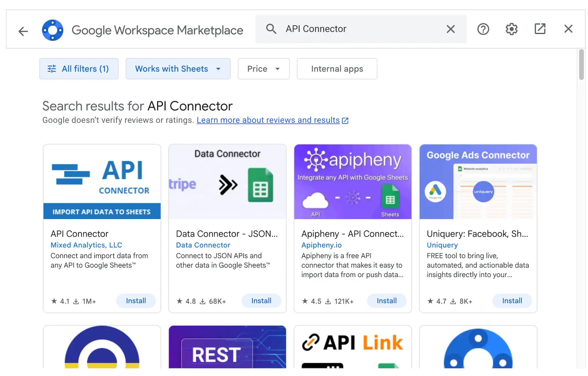Click the Google Workspace Marketplace logo
Image resolution: width=588 pixels, height=376 pixels.
(53, 30)
